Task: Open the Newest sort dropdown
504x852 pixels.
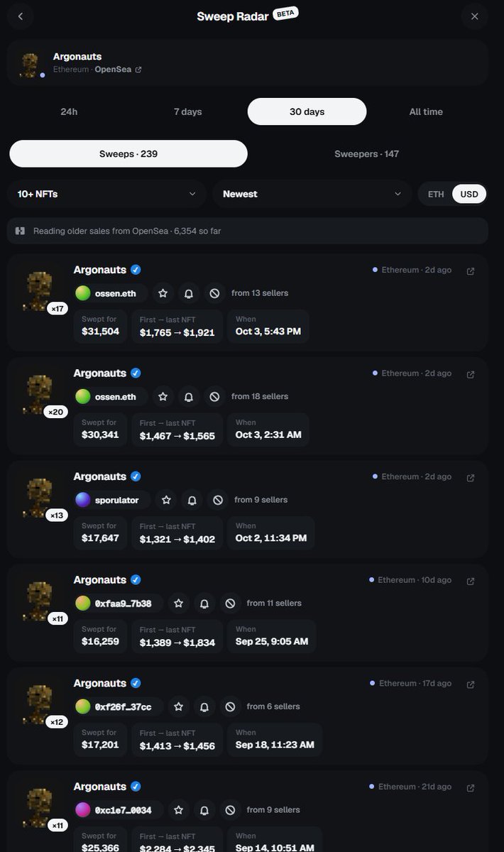Action: pos(312,194)
